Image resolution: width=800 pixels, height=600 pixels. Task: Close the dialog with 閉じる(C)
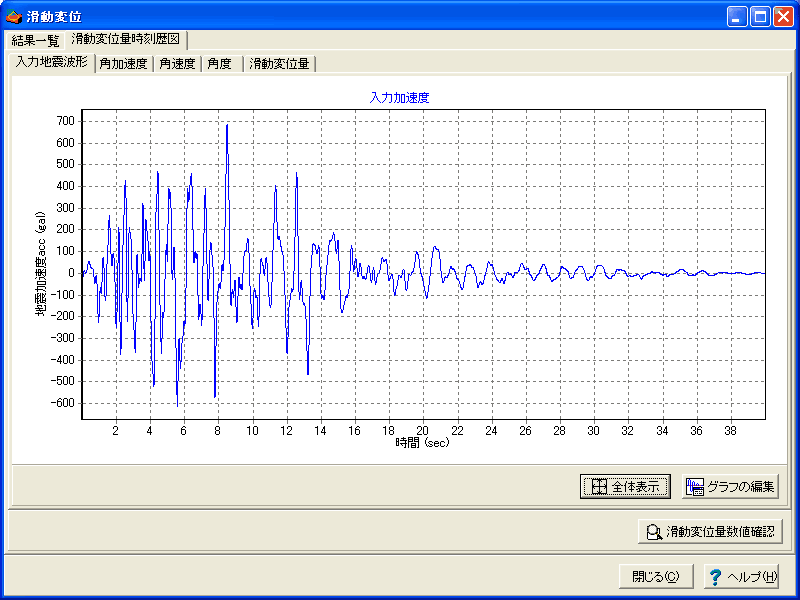click(656, 577)
